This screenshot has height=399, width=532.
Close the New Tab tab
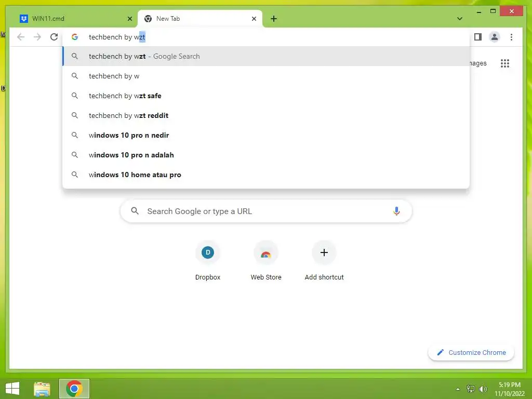[x=254, y=19]
